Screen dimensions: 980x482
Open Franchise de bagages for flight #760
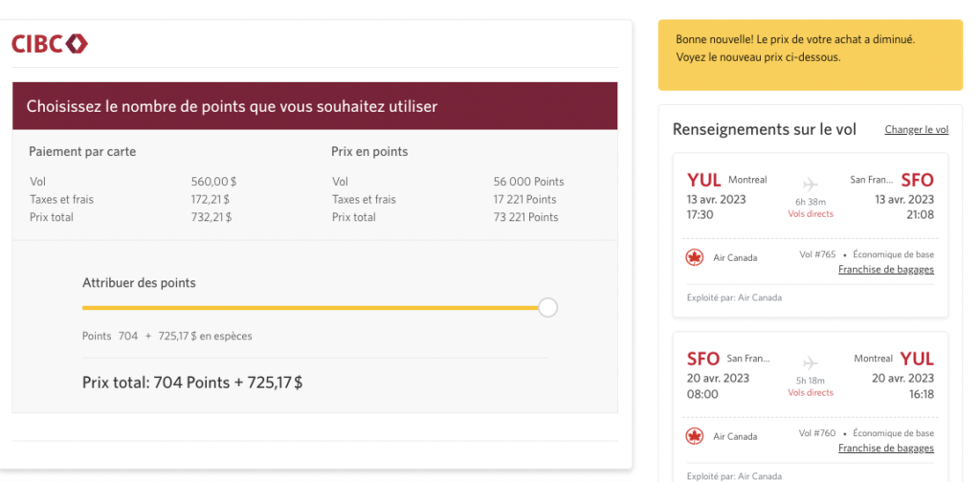click(x=885, y=449)
